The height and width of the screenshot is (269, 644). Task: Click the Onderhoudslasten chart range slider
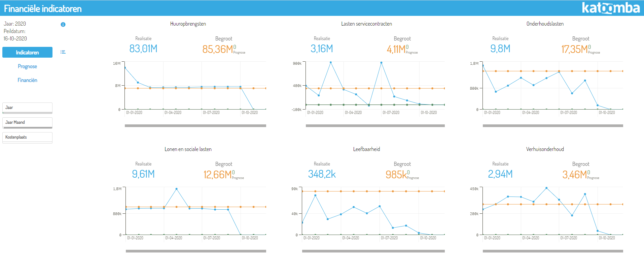[x=553, y=126]
